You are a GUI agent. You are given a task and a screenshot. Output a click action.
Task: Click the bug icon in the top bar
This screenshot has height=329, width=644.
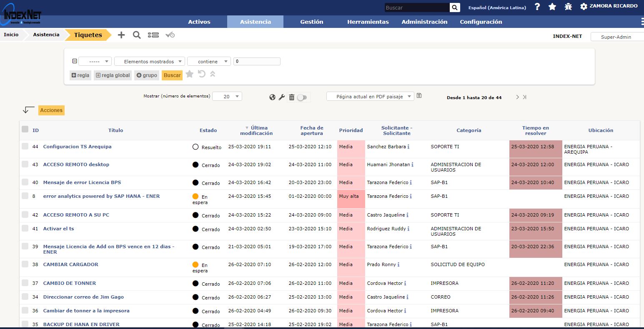click(568, 7)
